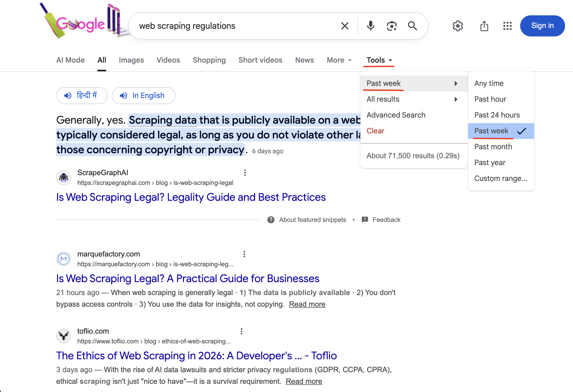This screenshot has width=573, height=392.
Task: Switch to the Images tab
Action: pos(131,60)
